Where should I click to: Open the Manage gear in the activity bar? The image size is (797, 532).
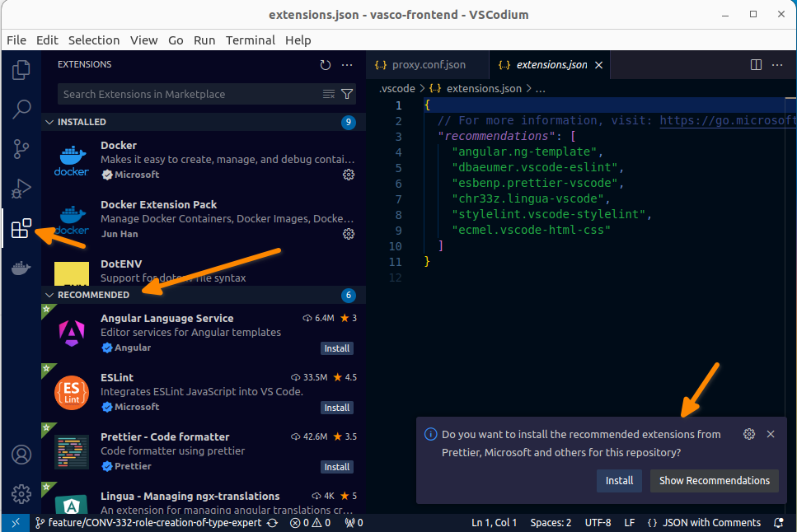(x=21, y=493)
